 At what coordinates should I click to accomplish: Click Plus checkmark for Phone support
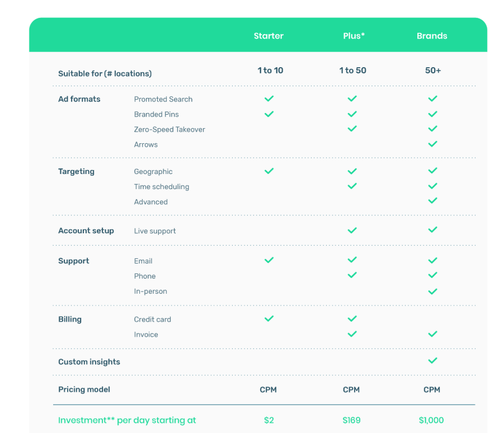352,275
